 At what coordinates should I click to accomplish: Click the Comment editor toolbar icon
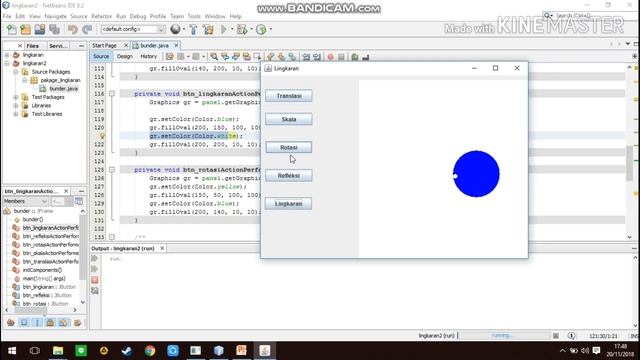click(355, 57)
